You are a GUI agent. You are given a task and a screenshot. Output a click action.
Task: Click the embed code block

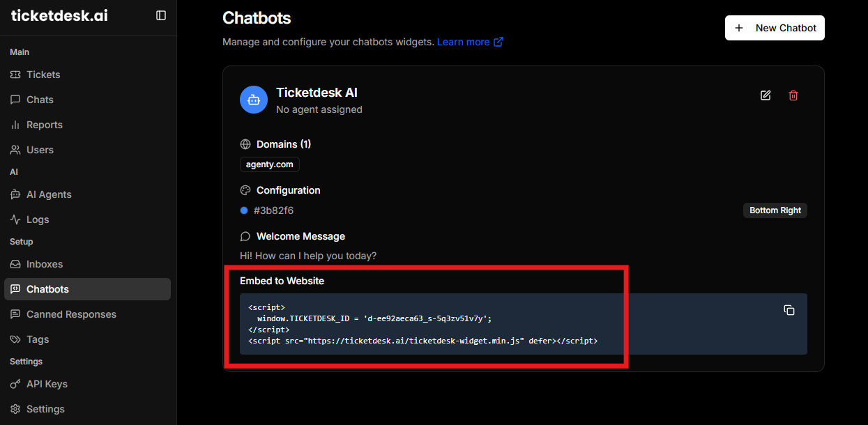tap(524, 324)
